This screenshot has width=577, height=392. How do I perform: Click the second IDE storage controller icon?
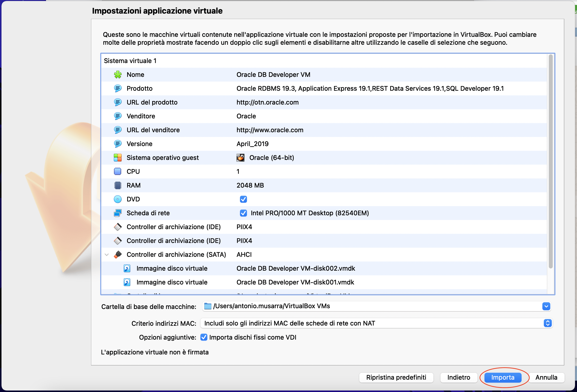(118, 241)
